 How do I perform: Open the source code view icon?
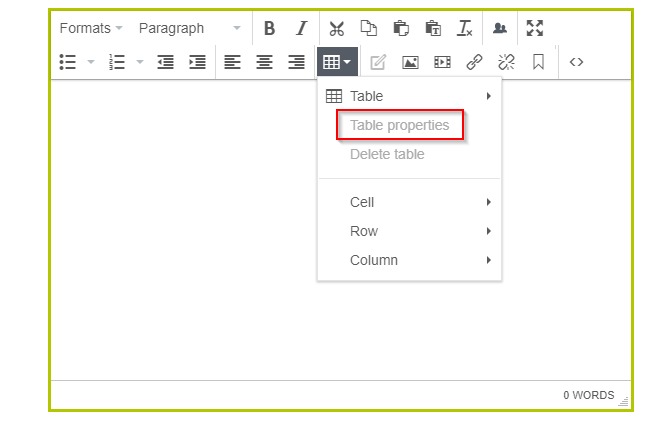coord(576,62)
